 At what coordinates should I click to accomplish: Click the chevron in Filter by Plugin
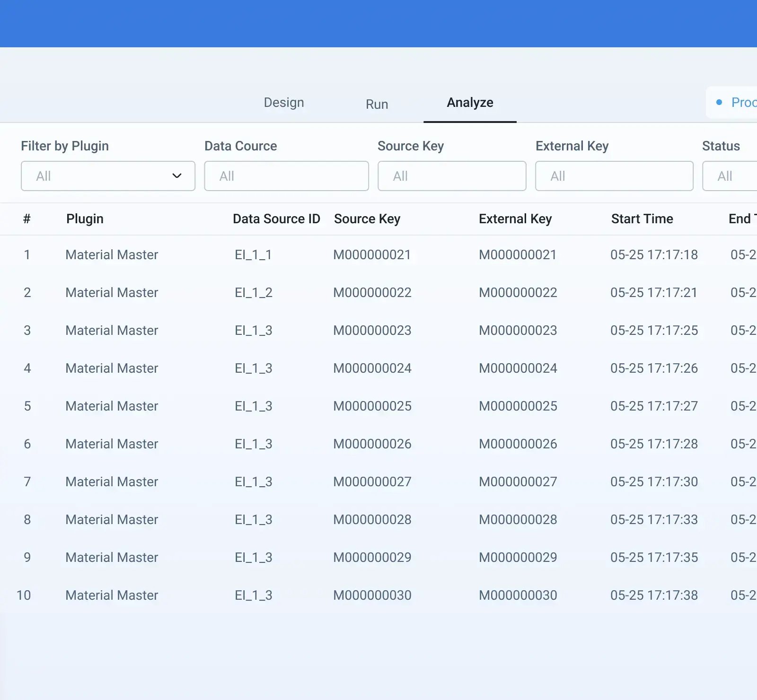point(177,176)
